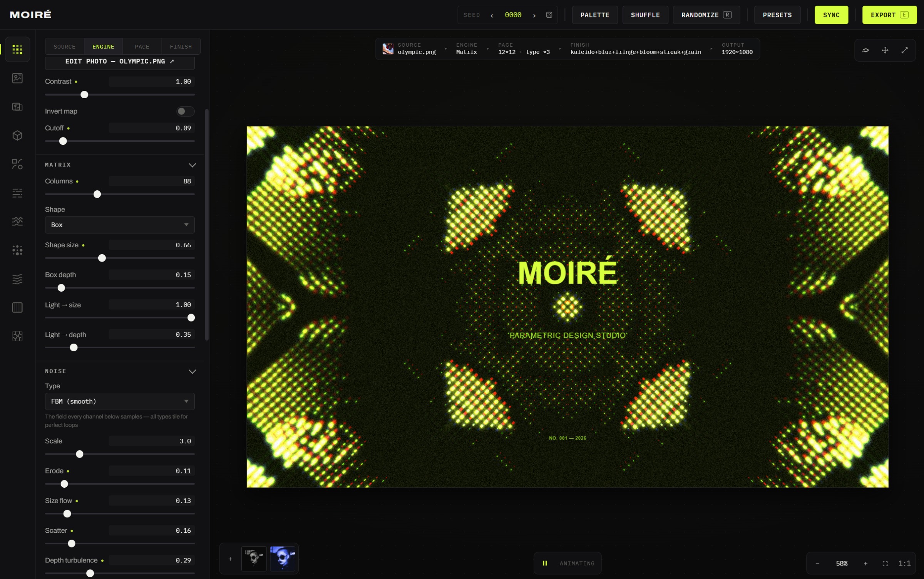Zoom out with the minus icon
This screenshot has width=924, height=579.
(817, 564)
